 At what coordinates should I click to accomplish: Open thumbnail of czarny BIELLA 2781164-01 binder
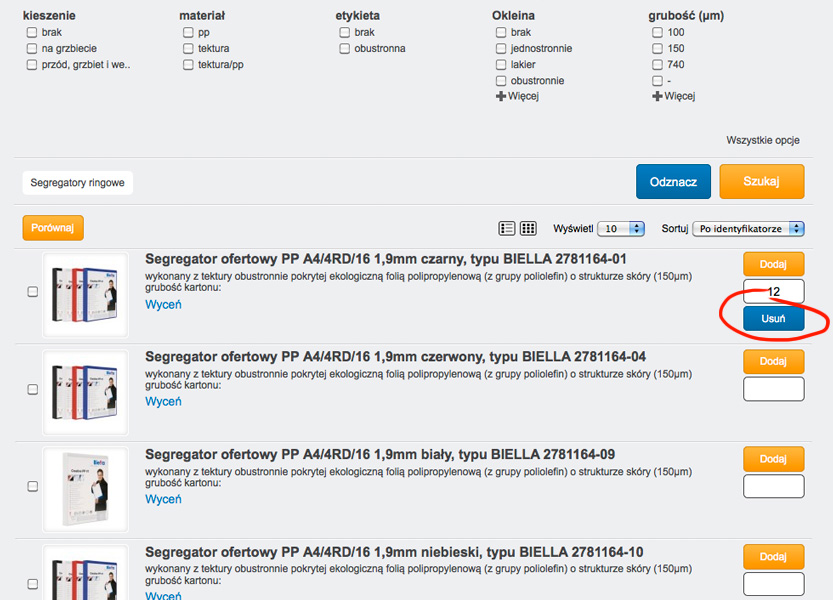(85, 295)
